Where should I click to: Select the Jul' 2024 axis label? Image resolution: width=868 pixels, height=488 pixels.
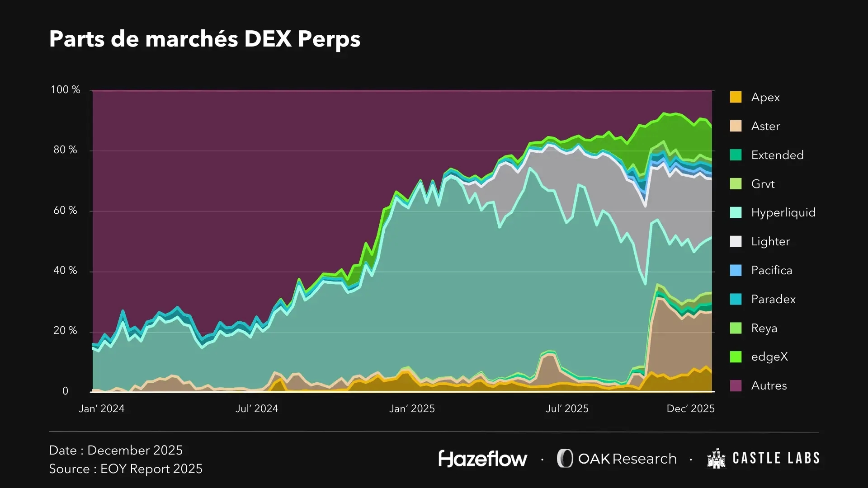pos(257,408)
